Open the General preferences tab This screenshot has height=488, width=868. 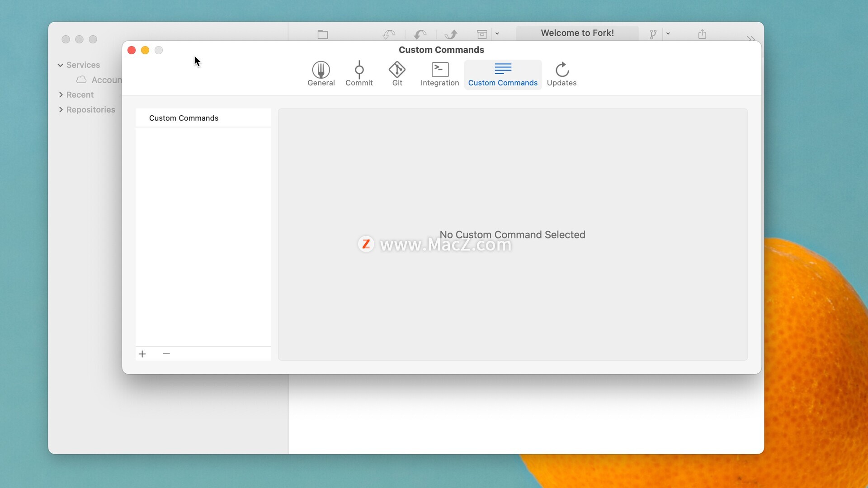(321, 74)
